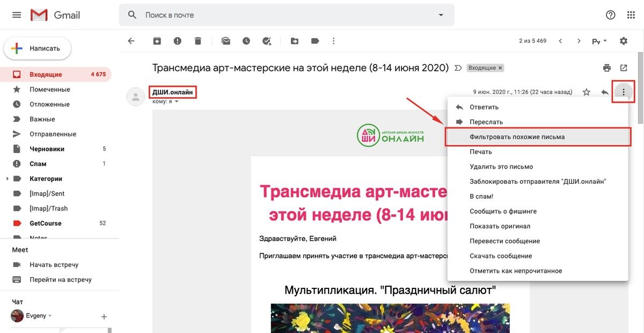Choose 'Ответить' from menu
Image resolution: width=644 pixels, height=333 pixels.
point(537,107)
